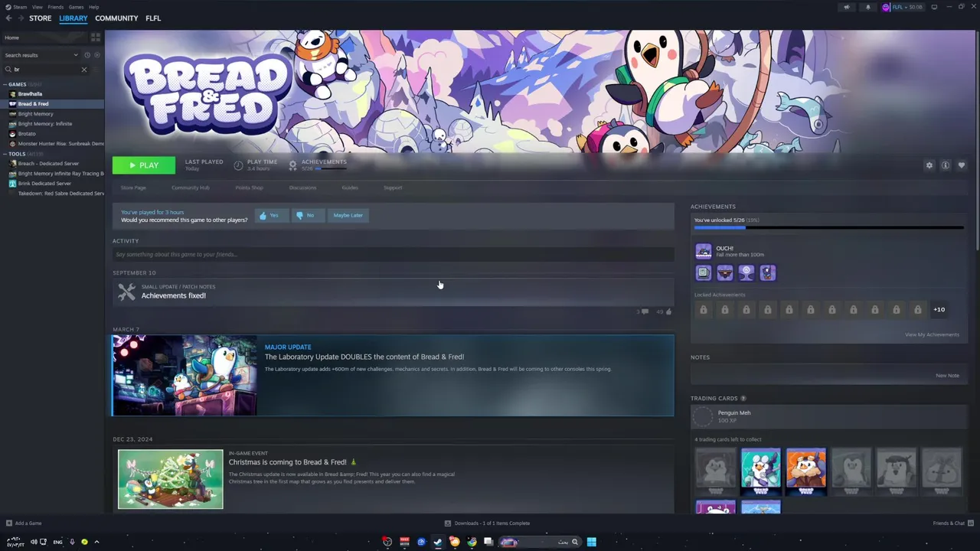Open the Guides link
The image size is (980, 551).
350,187
